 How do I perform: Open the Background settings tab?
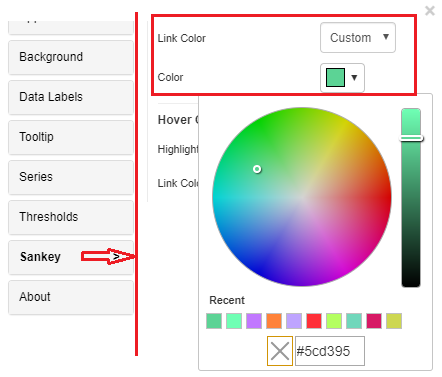(71, 57)
